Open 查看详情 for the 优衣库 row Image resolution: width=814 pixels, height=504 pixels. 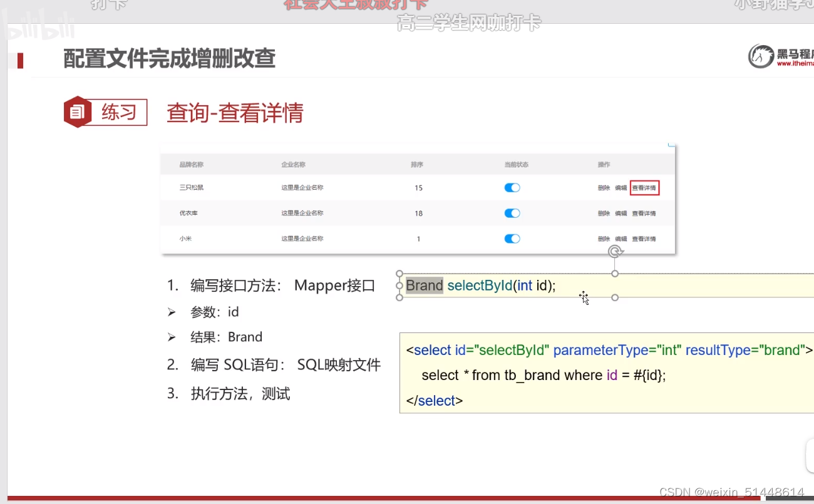click(x=644, y=213)
